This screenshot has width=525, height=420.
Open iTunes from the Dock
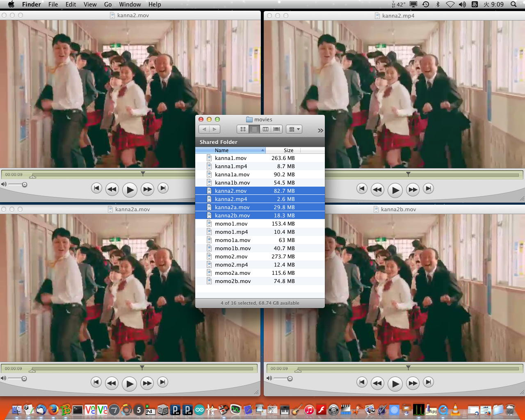click(x=309, y=409)
